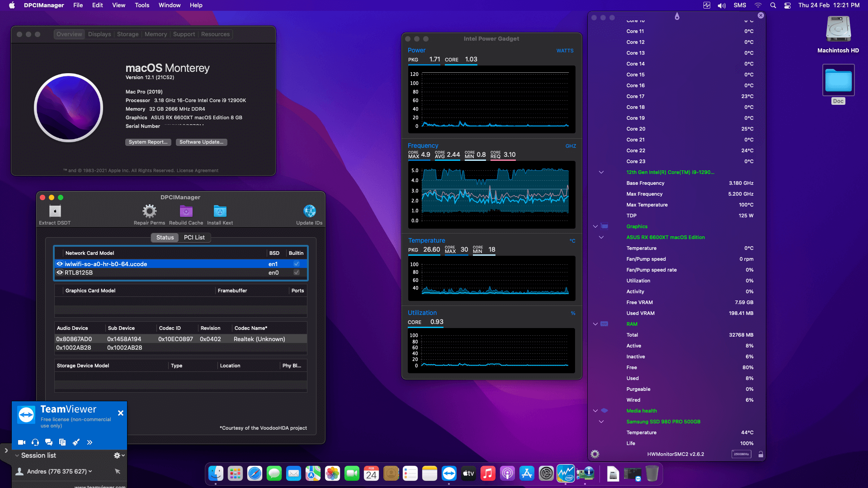
Task: Click Repair Perms gear in DPCIManager
Action: [x=149, y=215]
